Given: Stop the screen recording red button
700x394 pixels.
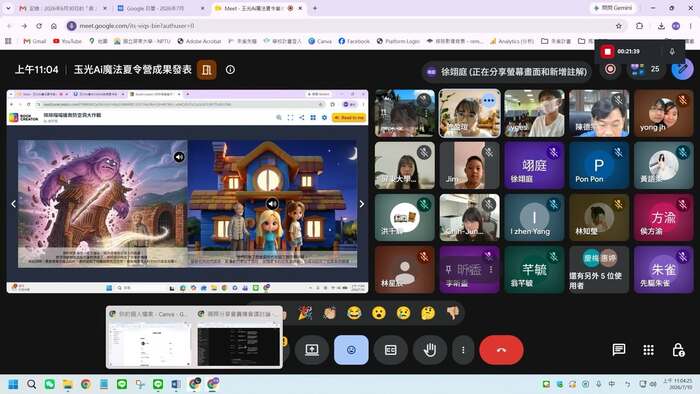Looking at the screenshot, I should [x=607, y=52].
